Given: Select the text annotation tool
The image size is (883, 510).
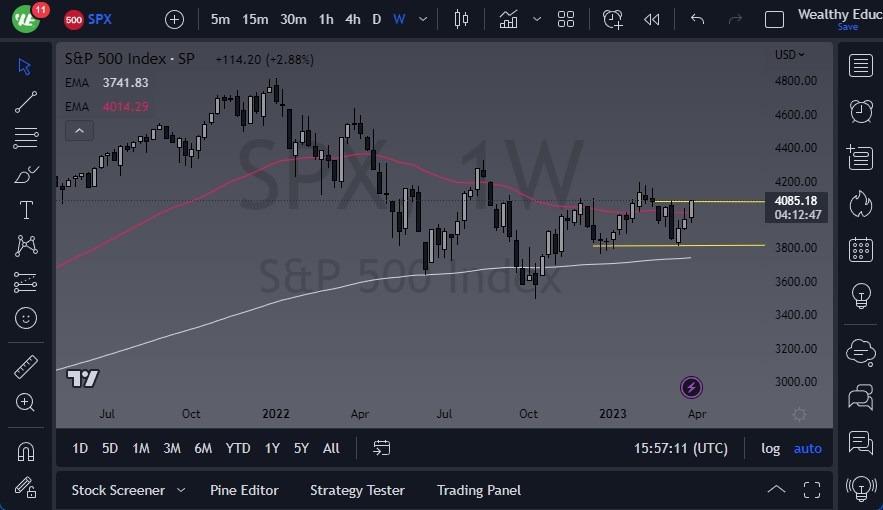Looking at the screenshot, I should pyautogui.click(x=26, y=210).
